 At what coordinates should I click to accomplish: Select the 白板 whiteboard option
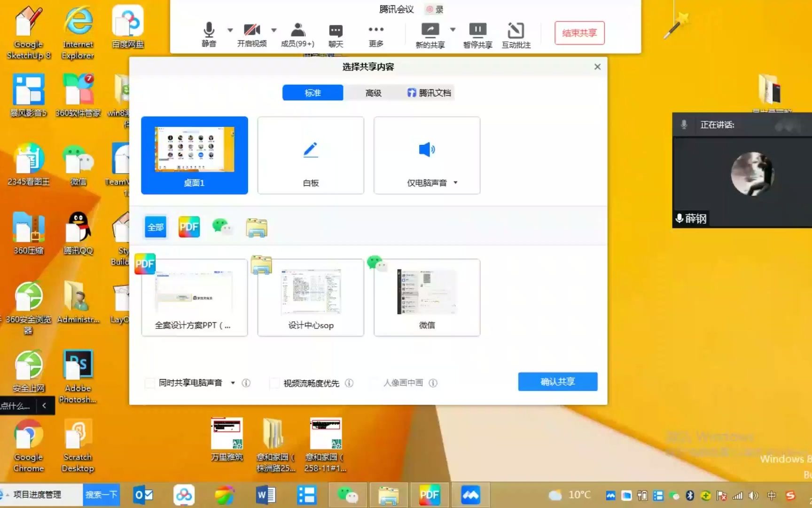tap(311, 155)
